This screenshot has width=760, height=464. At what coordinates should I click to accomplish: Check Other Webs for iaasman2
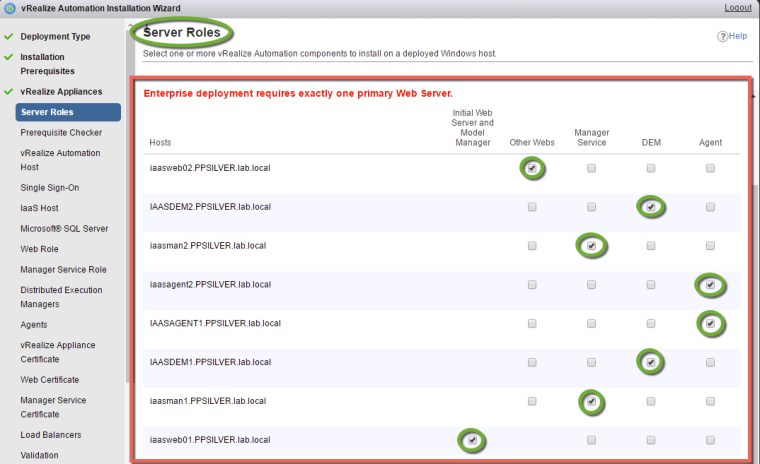532,246
